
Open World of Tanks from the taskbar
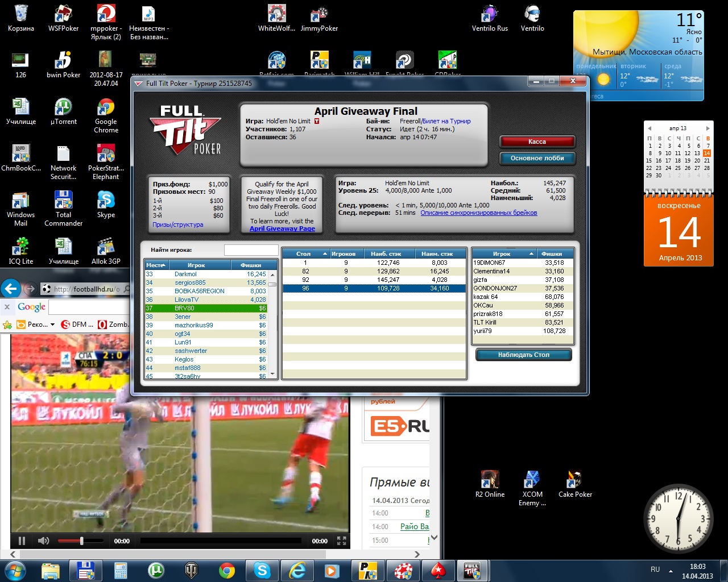(x=192, y=570)
